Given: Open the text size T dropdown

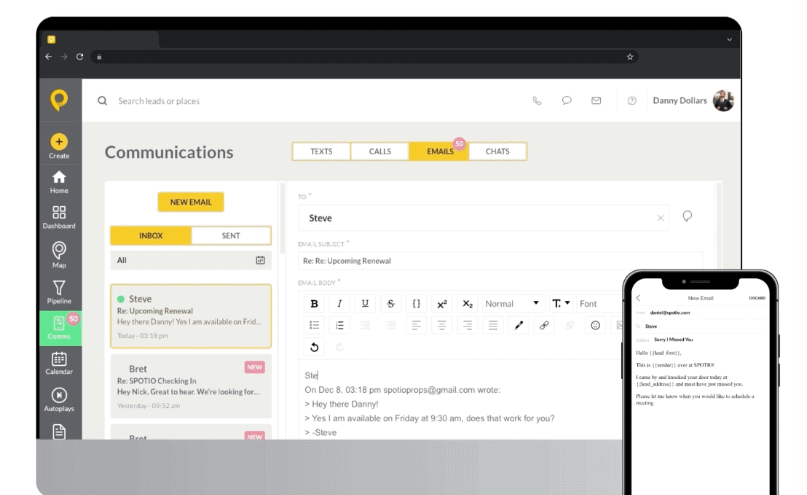Looking at the screenshot, I should coord(560,304).
